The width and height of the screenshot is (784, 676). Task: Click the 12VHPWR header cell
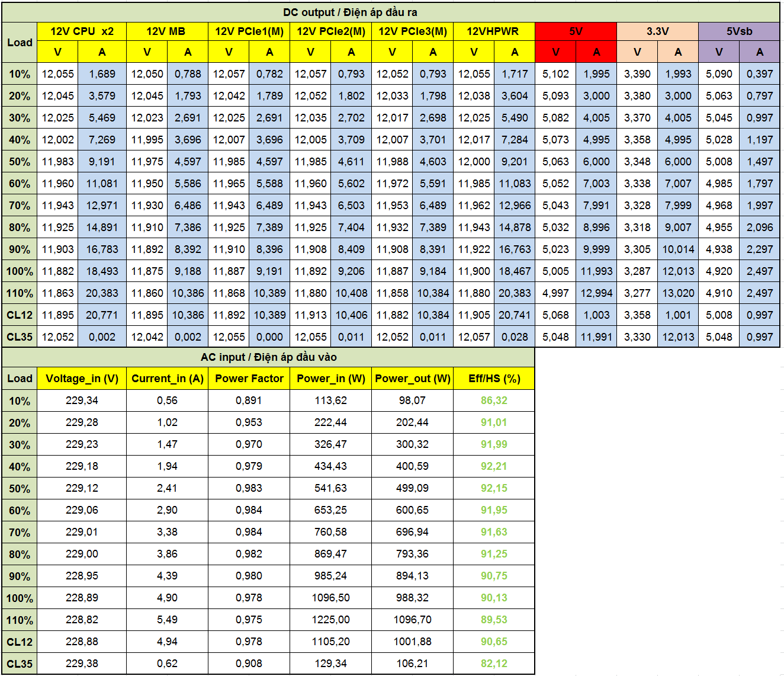(x=493, y=31)
